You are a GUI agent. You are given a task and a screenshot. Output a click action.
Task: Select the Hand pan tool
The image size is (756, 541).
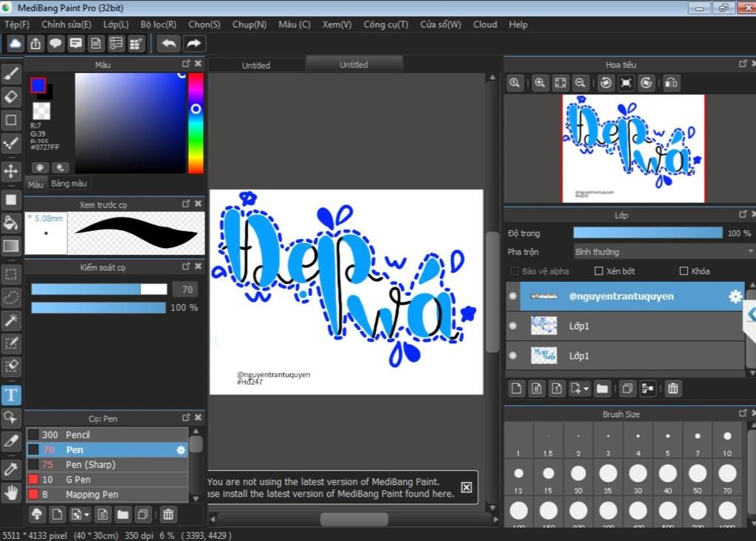11,492
